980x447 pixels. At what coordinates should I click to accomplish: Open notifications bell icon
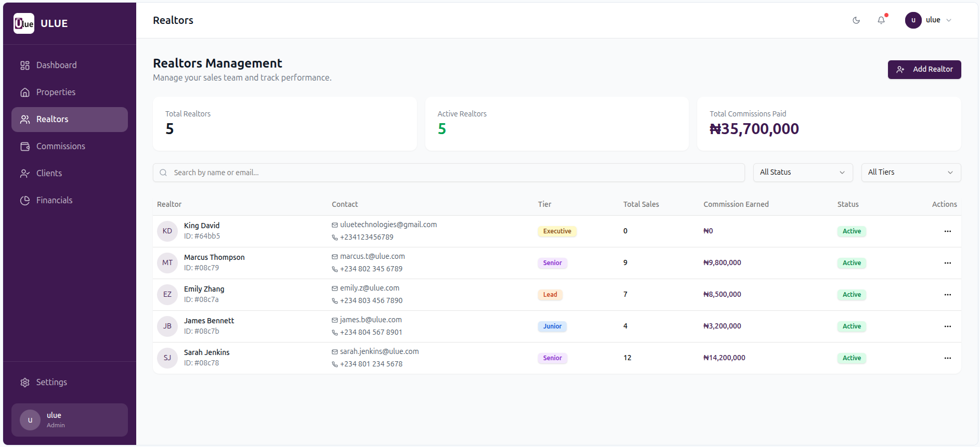pos(881,20)
